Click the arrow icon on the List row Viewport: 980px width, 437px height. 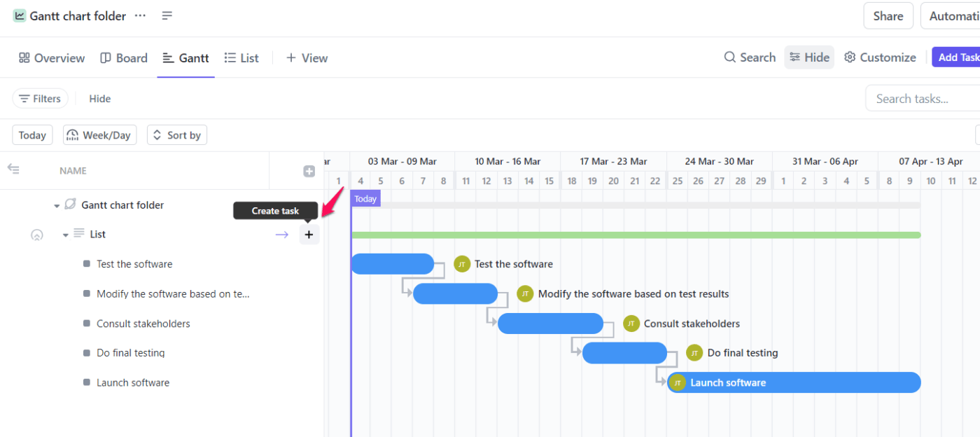281,235
